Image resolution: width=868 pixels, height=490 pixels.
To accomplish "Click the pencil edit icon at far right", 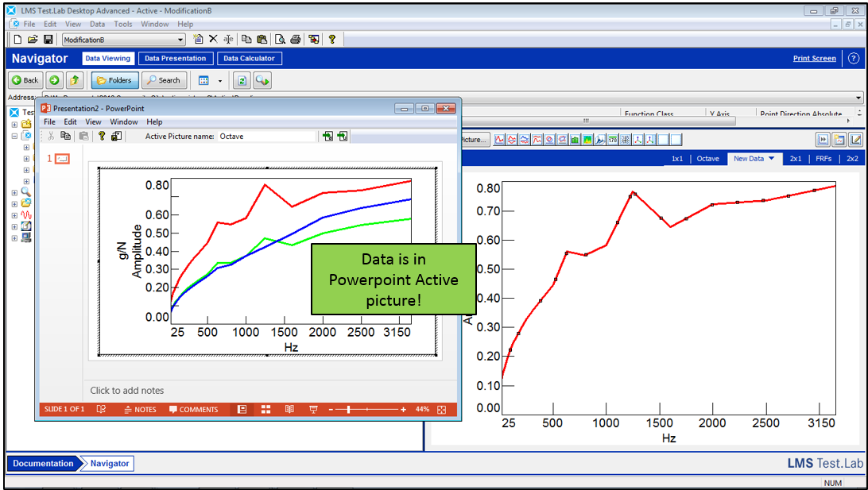I will pyautogui.click(x=856, y=139).
